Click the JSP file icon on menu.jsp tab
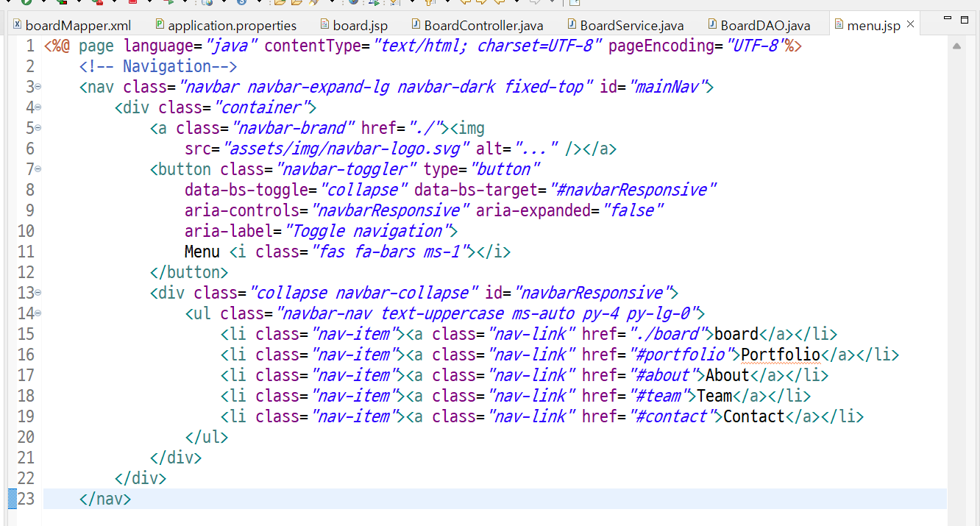 (x=839, y=25)
